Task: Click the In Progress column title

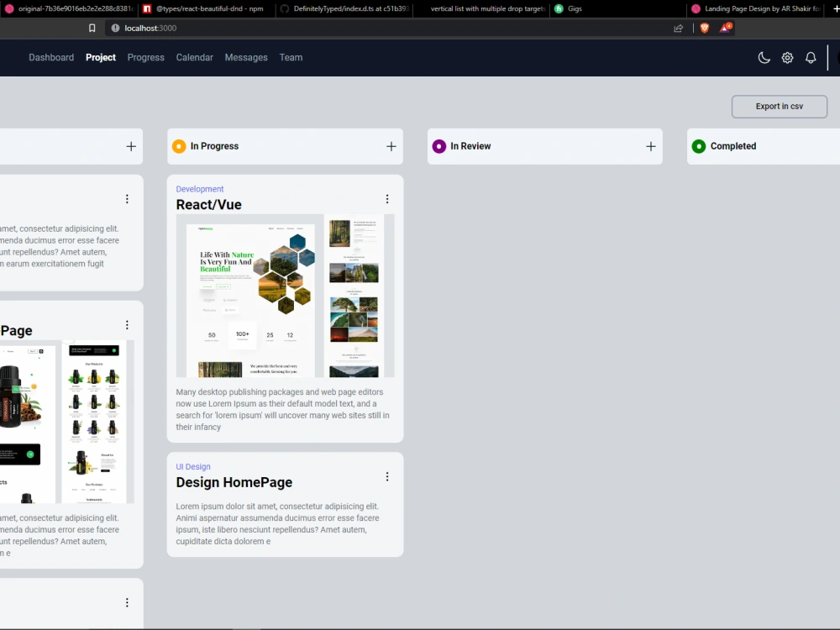Action: point(214,146)
